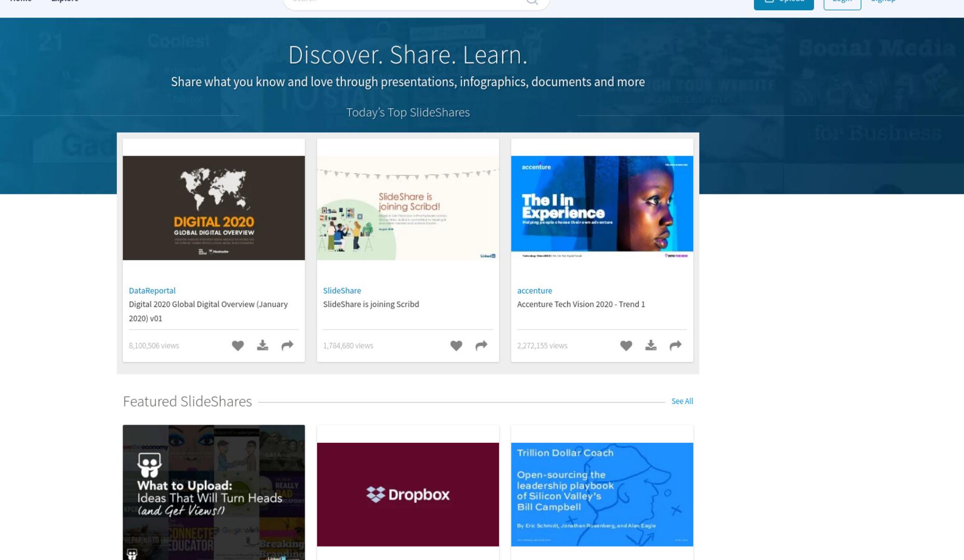Open accenture author profile link
The width and height of the screenshot is (964, 560).
(534, 290)
